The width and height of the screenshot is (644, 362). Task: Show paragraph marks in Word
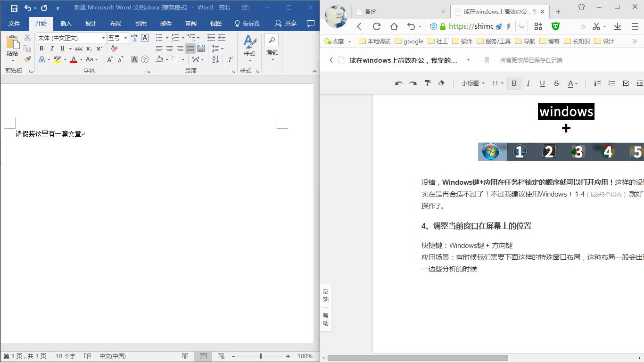click(x=230, y=59)
